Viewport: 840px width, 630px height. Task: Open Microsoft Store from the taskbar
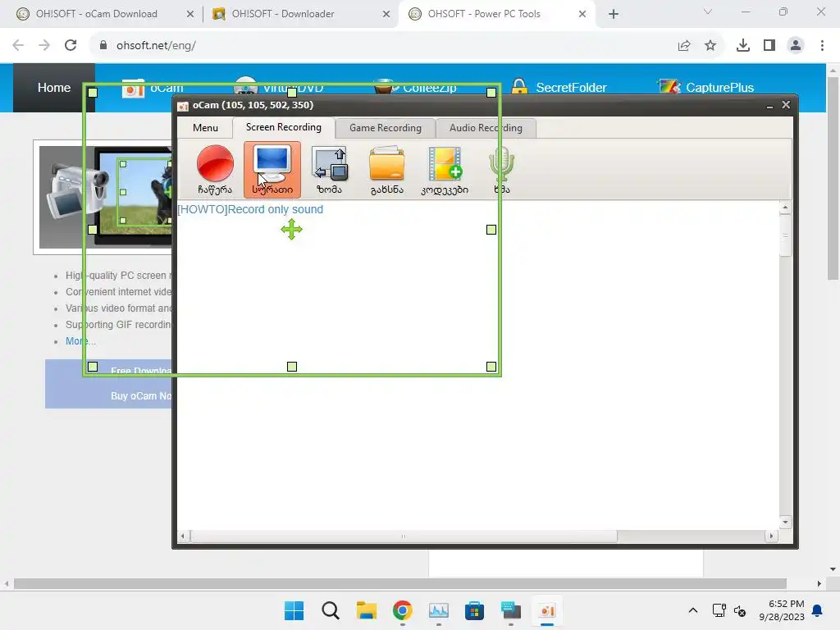(x=475, y=610)
